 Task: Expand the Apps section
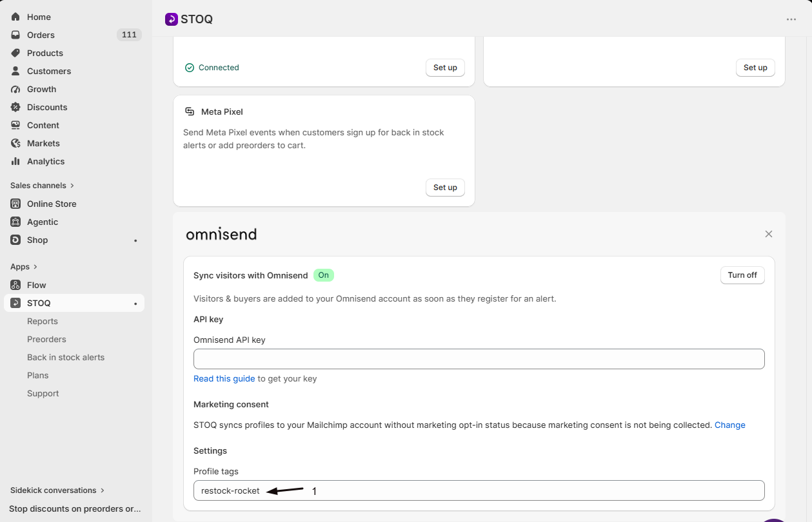click(24, 267)
